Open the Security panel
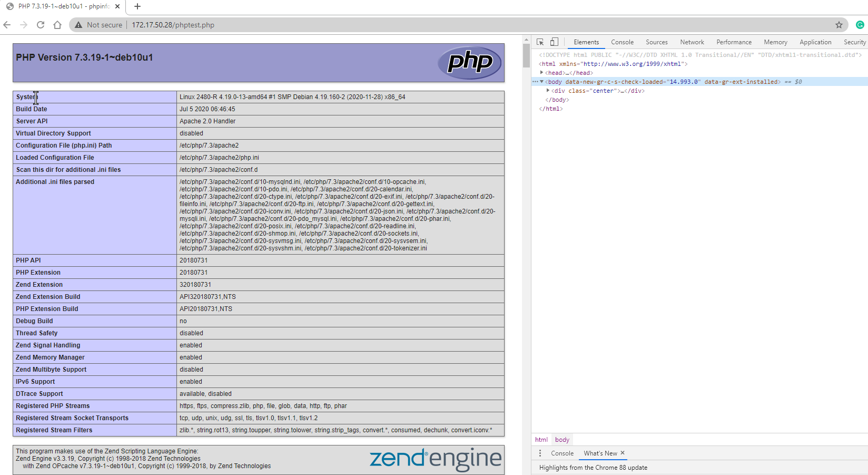 854,42
